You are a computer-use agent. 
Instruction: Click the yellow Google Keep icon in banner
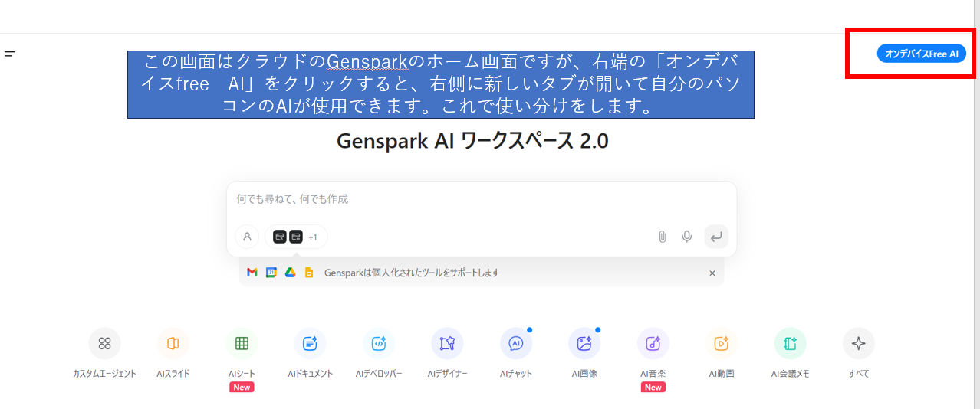tap(309, 273)
